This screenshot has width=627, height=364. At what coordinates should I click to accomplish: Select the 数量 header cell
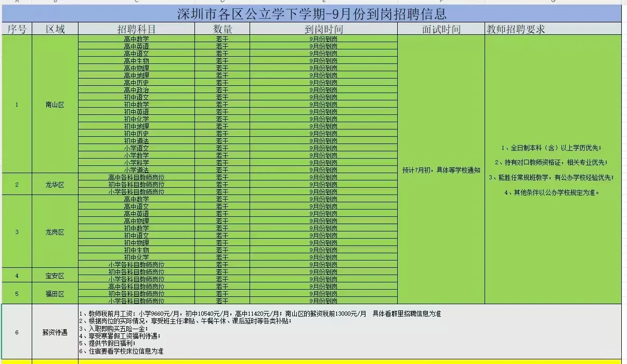tap(223, 29)
